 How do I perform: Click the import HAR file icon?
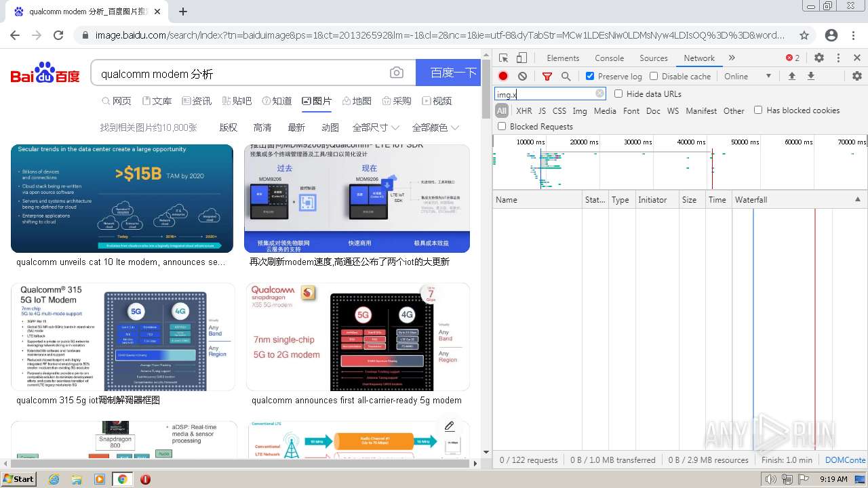click(x=791, y=77)
